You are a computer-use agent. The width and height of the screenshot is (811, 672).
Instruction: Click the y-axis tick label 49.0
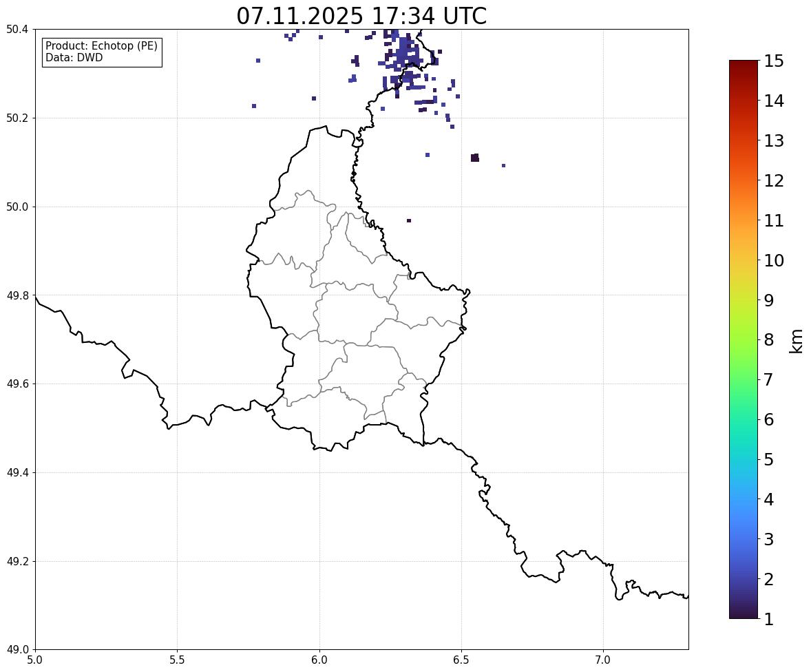(x=17, y=650)
